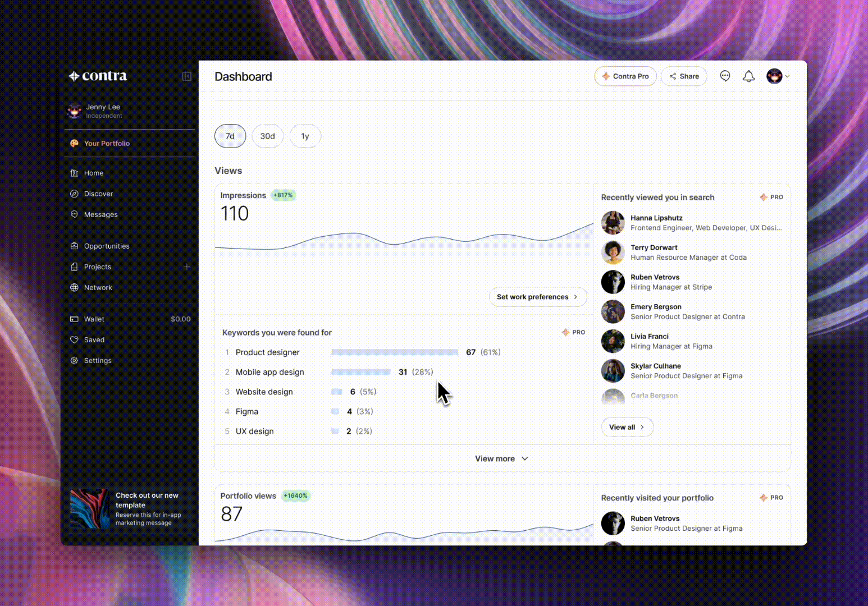Screen dimensions: 868x606
Task: Switch to the 30d time range
Action: (268, 136)
